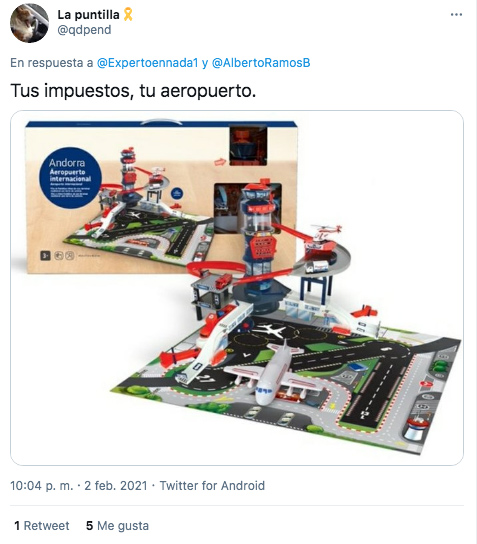
Task: Click the control tower in the photo
Action: [260, 243]
